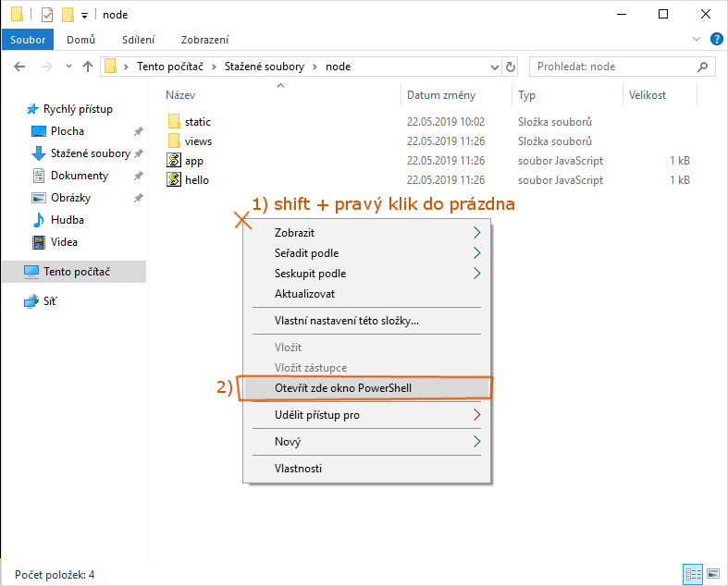Expand chevron after Tento počítač breadcrumb
This screenshot has height=586, width=728.
click(x=214, y=67)
